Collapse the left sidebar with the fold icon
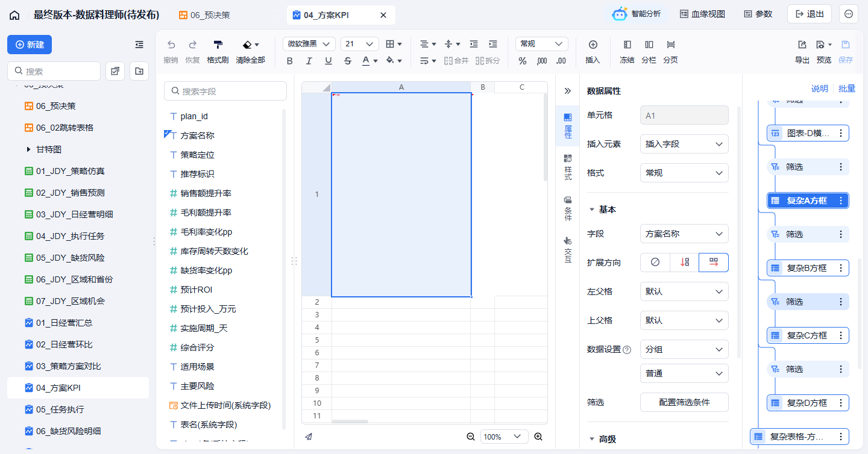Screen dimensions: 868x454 (x=139, y=45)
